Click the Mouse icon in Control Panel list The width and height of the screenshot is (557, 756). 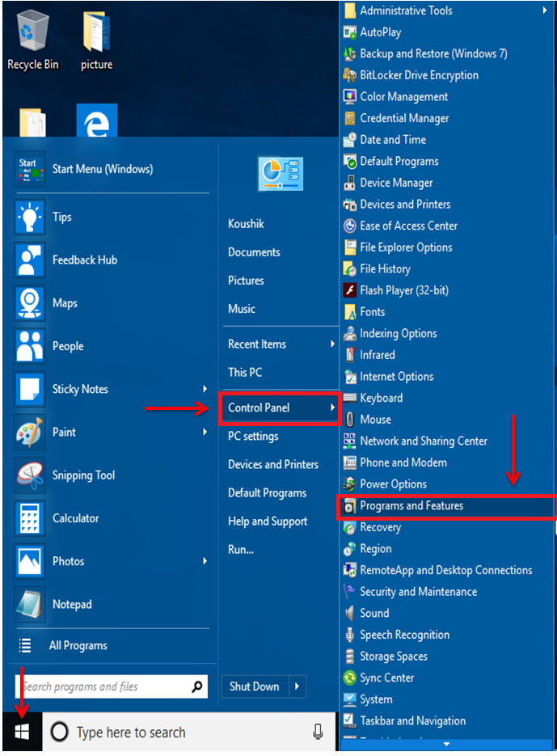pos(349,420)
